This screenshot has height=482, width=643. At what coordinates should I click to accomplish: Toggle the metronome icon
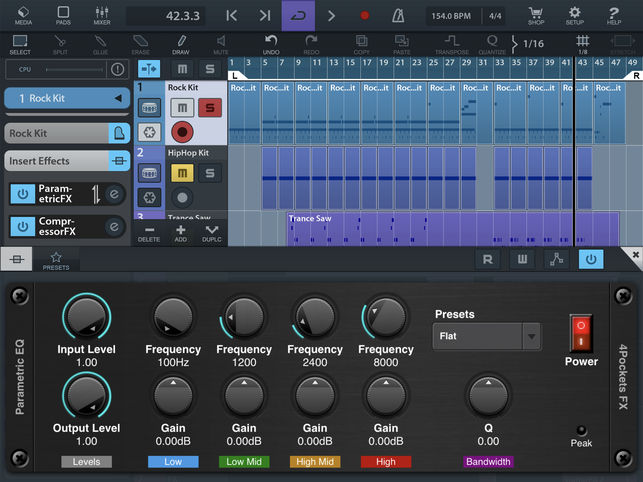400,15
